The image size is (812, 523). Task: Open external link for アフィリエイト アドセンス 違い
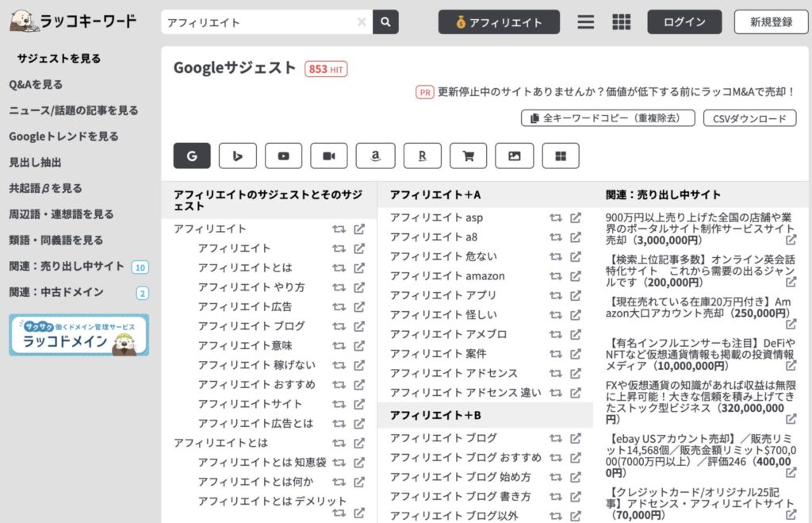coord(576,393)
